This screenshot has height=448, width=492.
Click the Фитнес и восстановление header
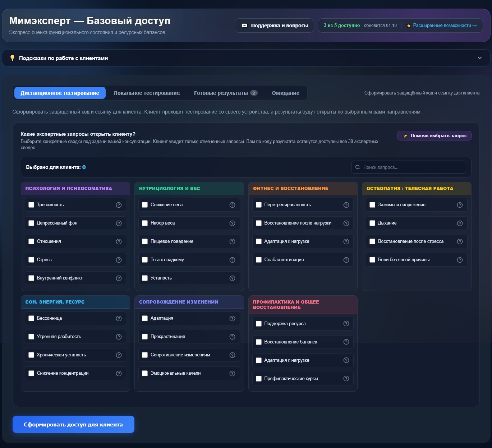point(303,188)
